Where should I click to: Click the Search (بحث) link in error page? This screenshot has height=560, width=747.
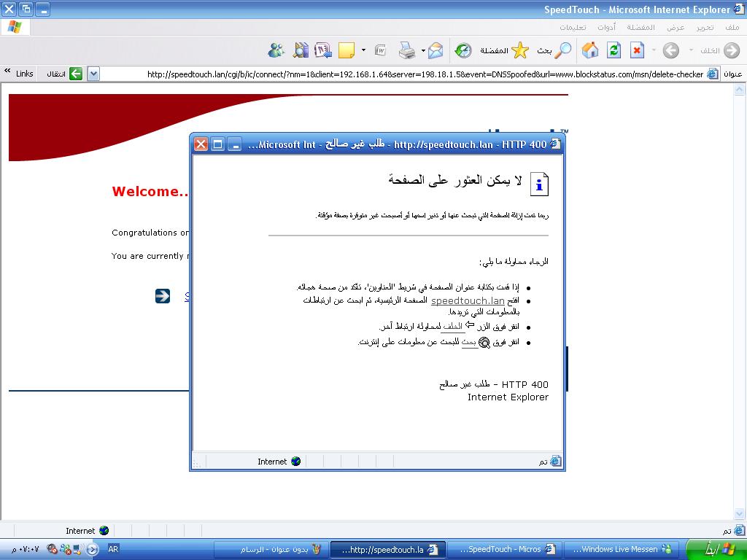pyautogui.click(x=469, y=343)
